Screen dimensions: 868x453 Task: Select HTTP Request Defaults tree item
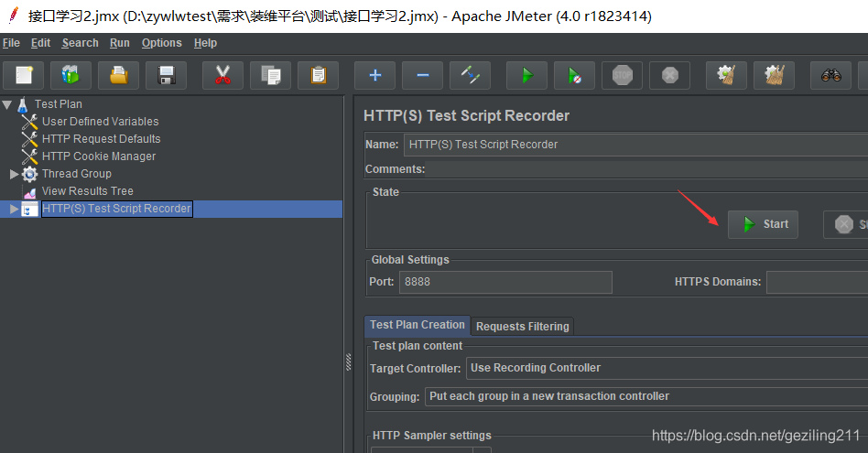102,139
